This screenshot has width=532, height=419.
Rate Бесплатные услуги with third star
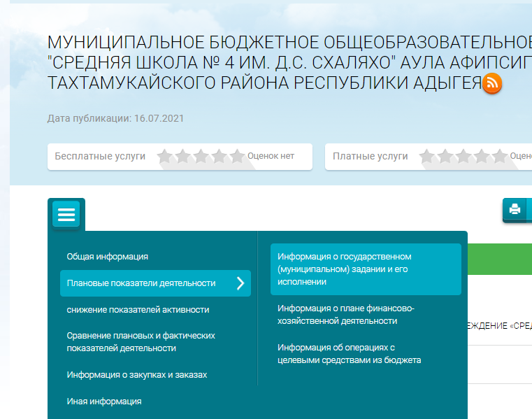coord(201,156)
